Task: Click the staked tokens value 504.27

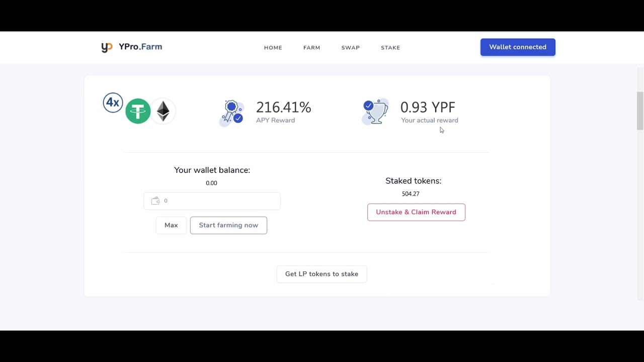Action: (411, 194)
